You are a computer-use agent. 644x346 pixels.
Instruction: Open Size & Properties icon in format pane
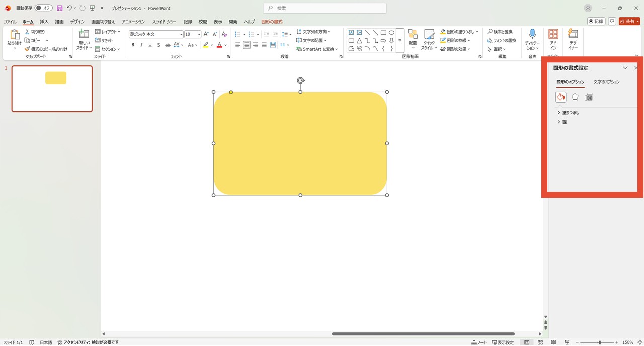[589, 97]
